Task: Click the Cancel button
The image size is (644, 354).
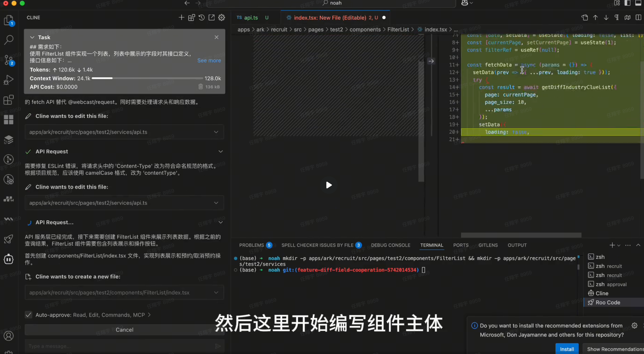Action: pyautogui.click(x=124, y=330)
